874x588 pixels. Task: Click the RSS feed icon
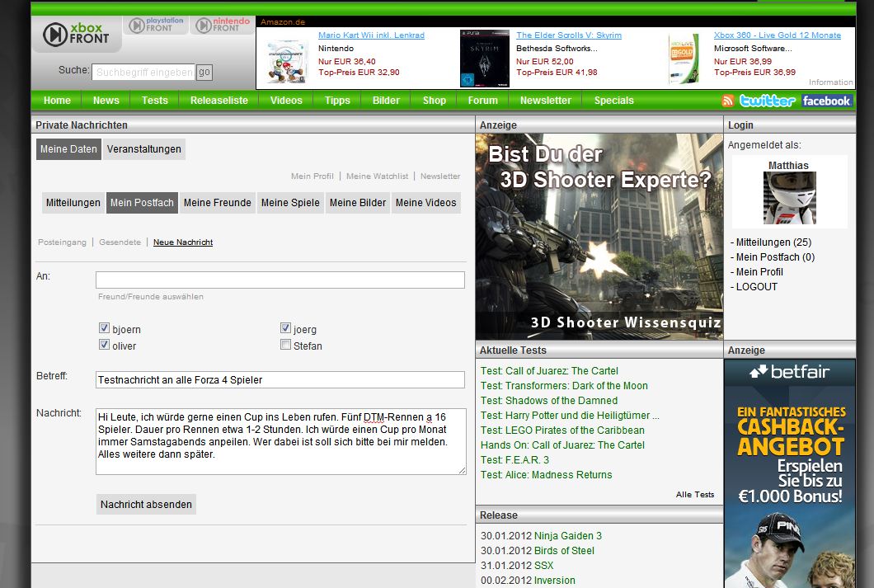point(728,101)
